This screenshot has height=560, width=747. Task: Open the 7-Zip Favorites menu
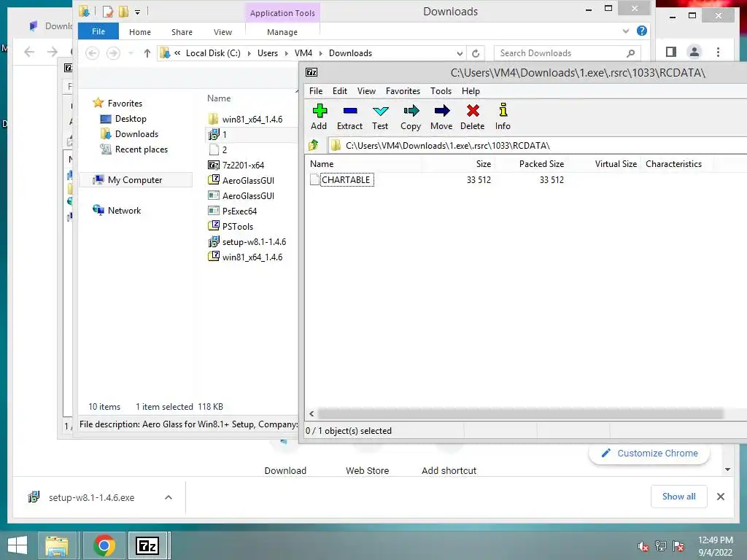(x=403, y=91)
